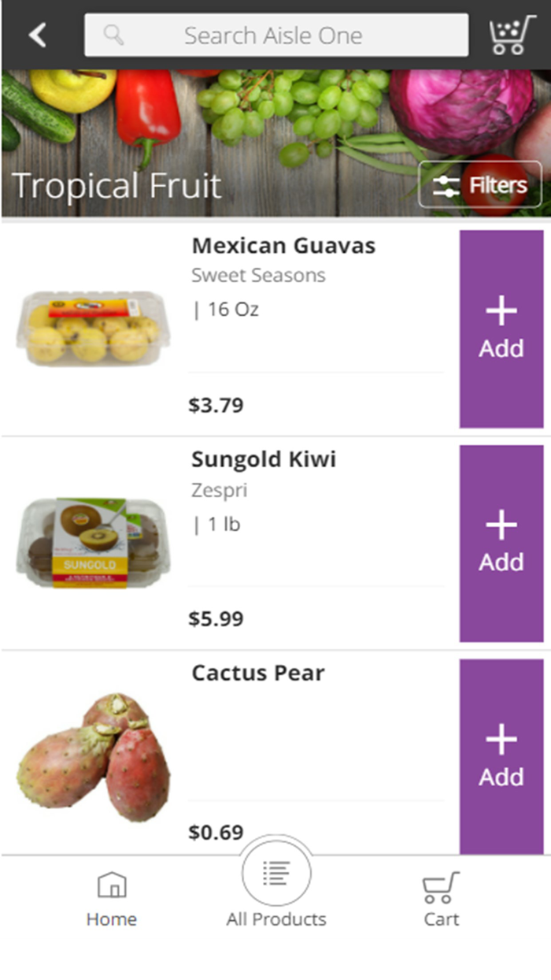Tap the Filters sliders icon

click(x=446, y=186)
